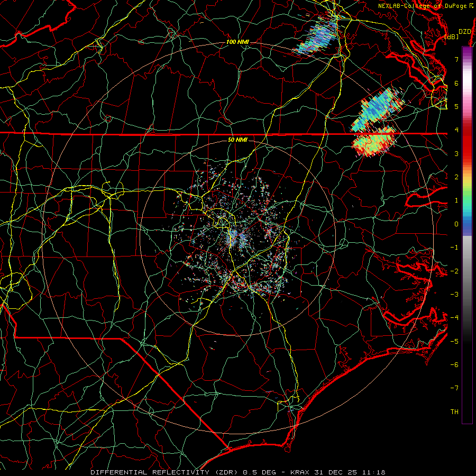Image resolution: width=476 pixels, height=476 pixels.
Task: Click the -4 value on the dB scale
Action: click(454, 318)
